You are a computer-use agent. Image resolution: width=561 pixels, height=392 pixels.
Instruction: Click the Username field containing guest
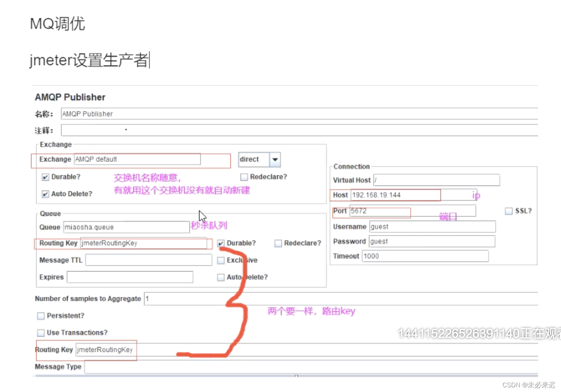tap(432, 227)
